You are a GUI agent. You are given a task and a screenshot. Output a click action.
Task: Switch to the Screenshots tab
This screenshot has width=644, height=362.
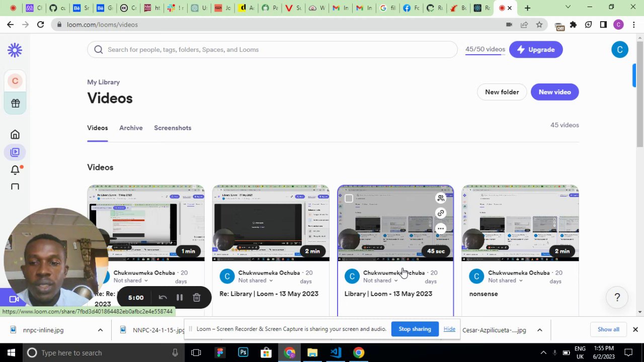(173, 128)
